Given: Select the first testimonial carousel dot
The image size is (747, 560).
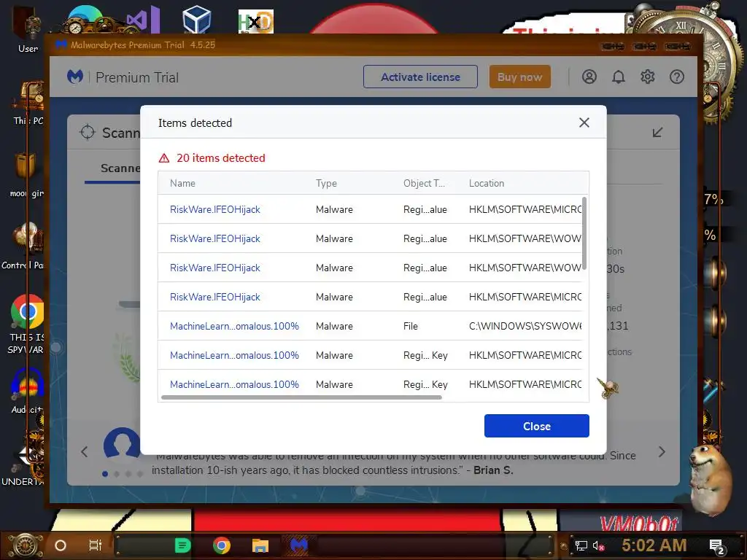Looking at the screenshot, I should point(105,474).
